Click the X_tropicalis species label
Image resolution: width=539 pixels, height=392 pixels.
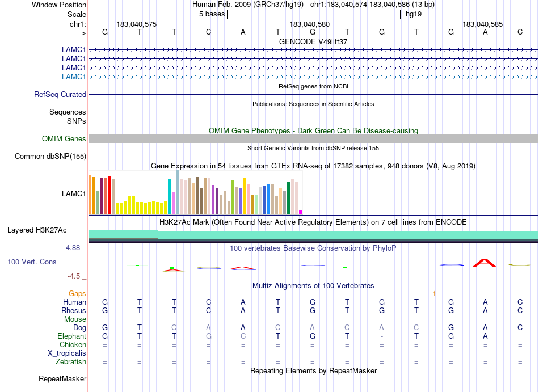click(67, 353)
